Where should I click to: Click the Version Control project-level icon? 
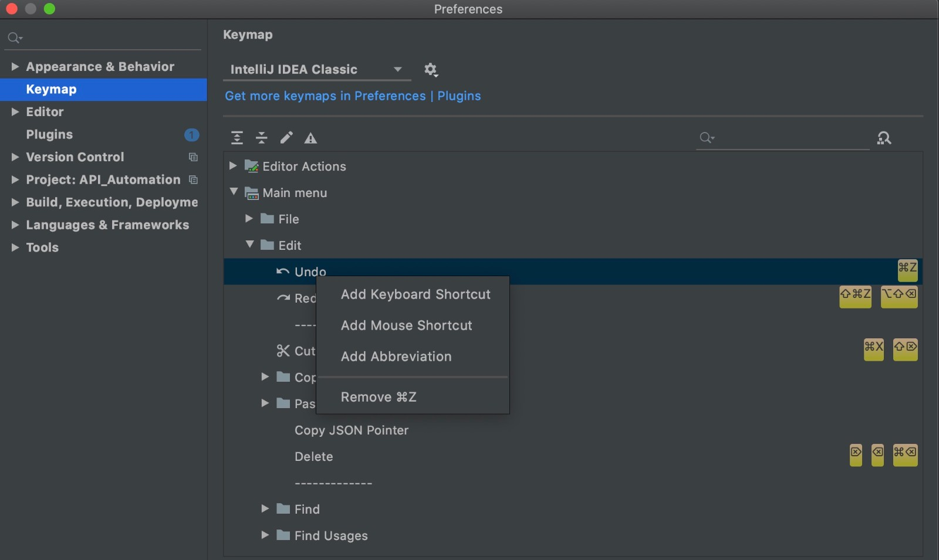[x=193, y=157]
